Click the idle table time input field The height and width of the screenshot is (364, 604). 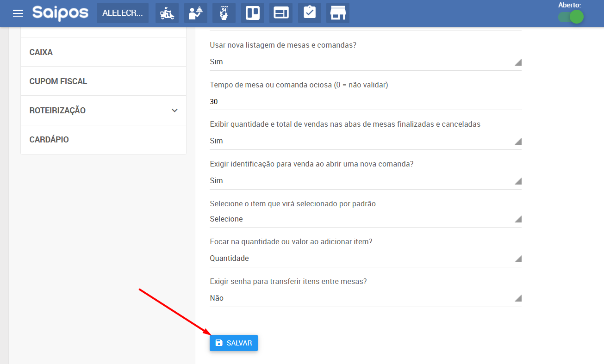pyautogui.click(x=365, y=102)
